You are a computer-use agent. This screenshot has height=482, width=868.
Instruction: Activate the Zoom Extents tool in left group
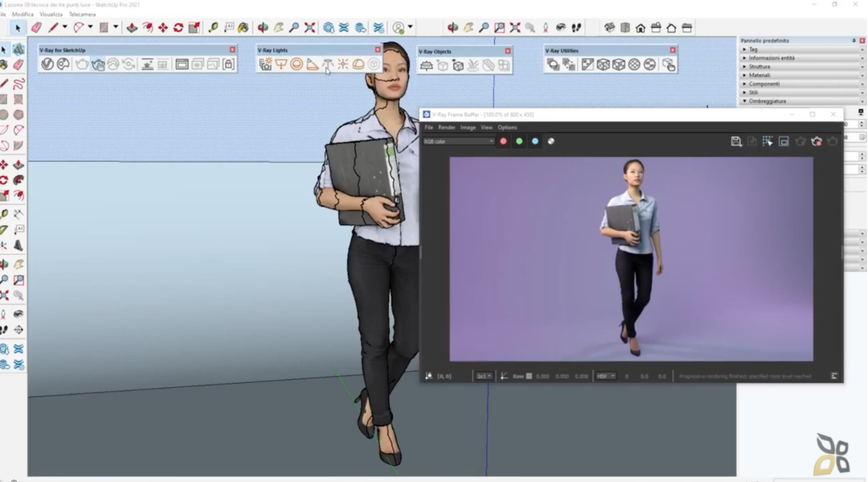coord(4,295)
